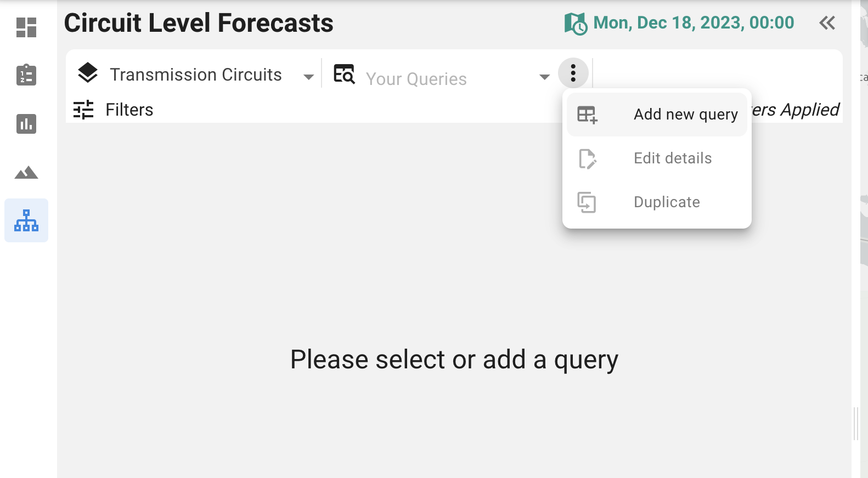Click the query search icon

pyautogui.click(x=345, y=74)
